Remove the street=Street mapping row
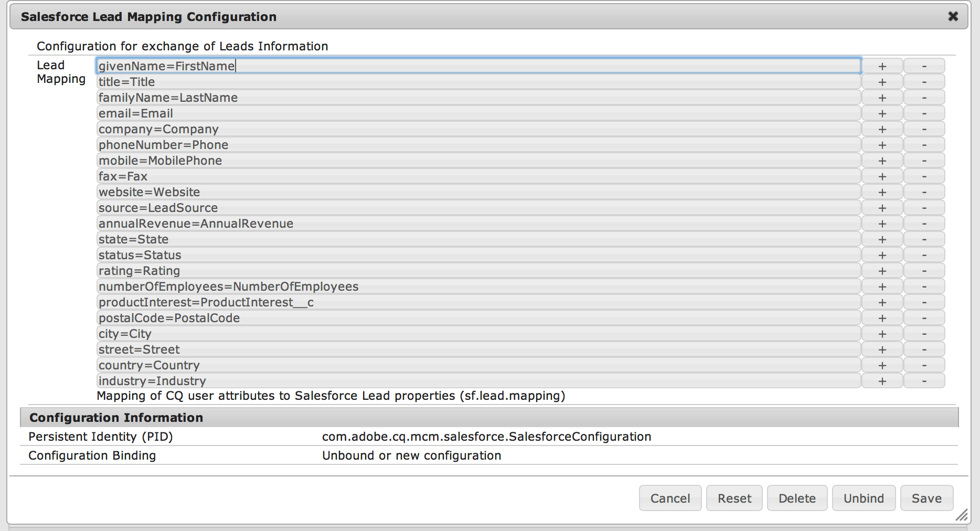 point(924,349)
